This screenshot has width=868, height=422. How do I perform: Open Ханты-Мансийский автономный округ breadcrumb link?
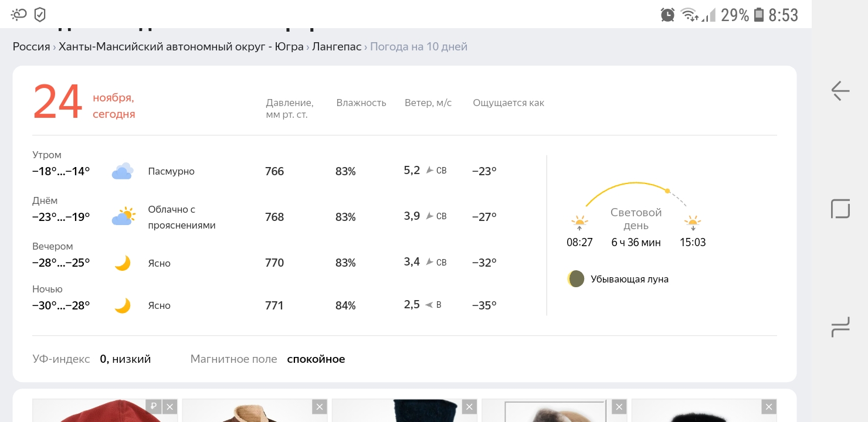[181, 47]
